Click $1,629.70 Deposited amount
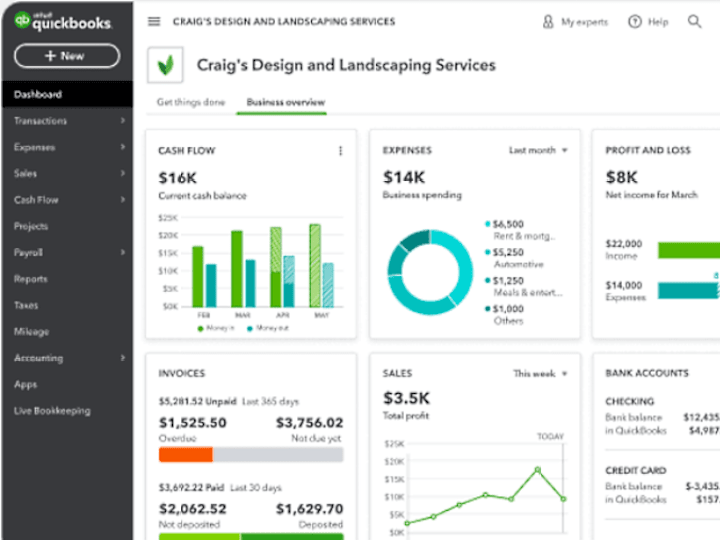The height and width of the screenshot is (540, 720). point(309,509)
